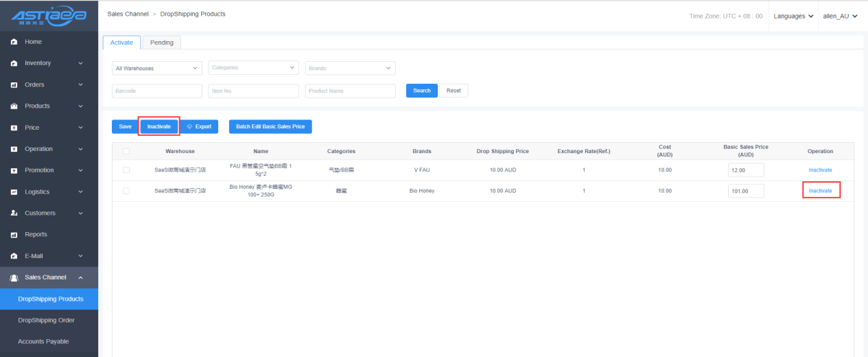Viewport: 868px width, 357px height.
Task: Click the Customers sidebar icon
Action: coord(14,214)
